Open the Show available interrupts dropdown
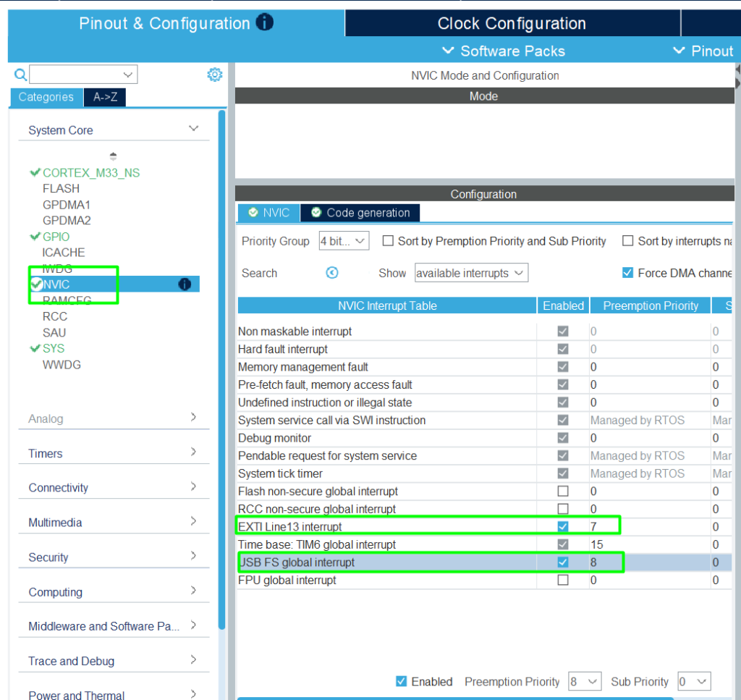The image size is (741, 700). pyautogui.click(x=471, y=273)
